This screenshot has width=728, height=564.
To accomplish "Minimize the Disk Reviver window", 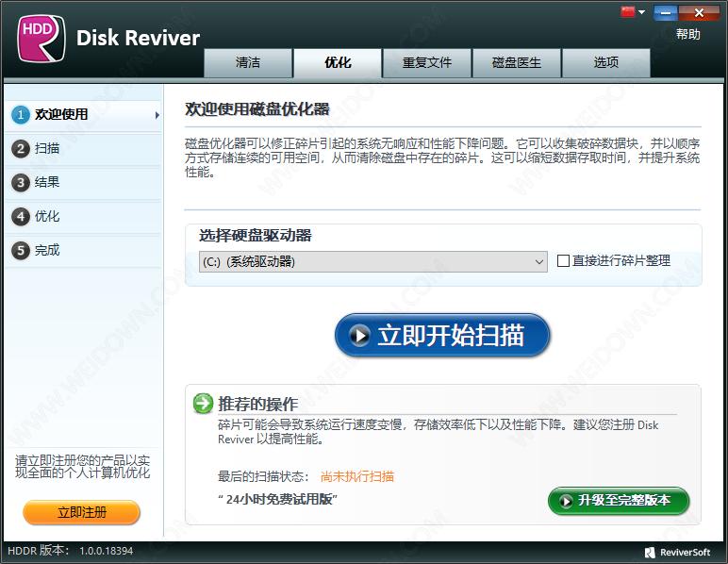I will 666,13.
